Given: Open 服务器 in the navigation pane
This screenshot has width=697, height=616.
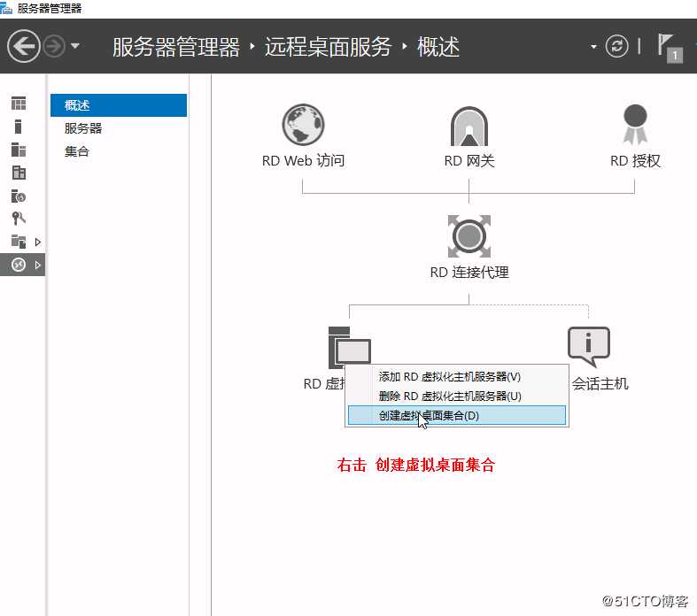Looking at the screenshot, I should [83, 128].
